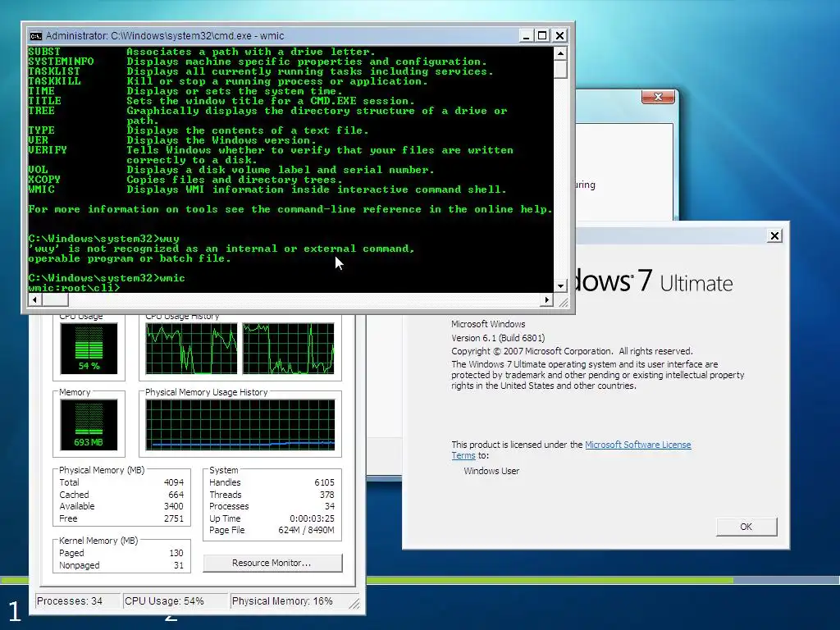
Task: Click the SYSTEMINFO command line in cmd
Action: [258, 62]
